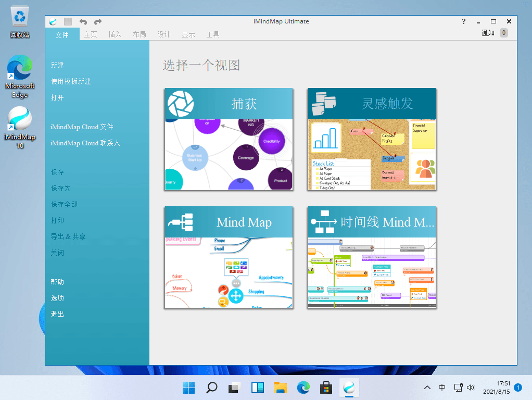Open Edge browser from taskbar
The height and width of the screenshot is (400, 532).
point(303,387)
